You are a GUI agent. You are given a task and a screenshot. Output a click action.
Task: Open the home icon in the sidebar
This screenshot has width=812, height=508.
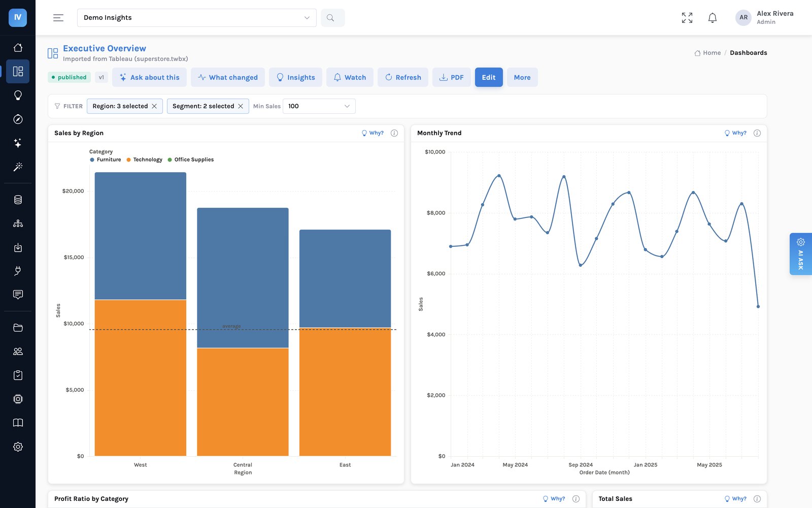(18, 48)
